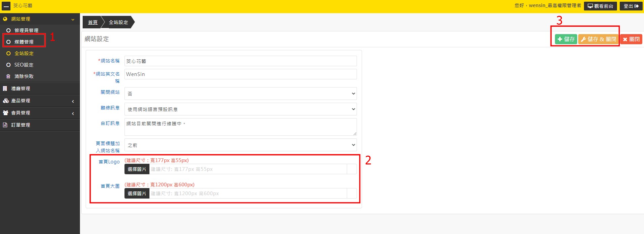This screenshot has height=234, width=644.
Task: Click the trash icon for 清除快取
Action: [8, 76]
